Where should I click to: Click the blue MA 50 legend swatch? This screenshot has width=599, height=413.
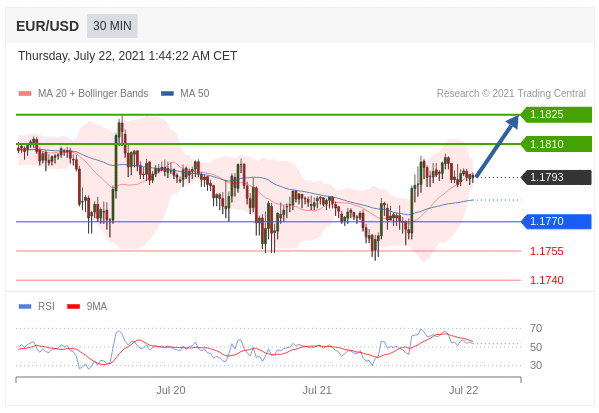[167, 94]
